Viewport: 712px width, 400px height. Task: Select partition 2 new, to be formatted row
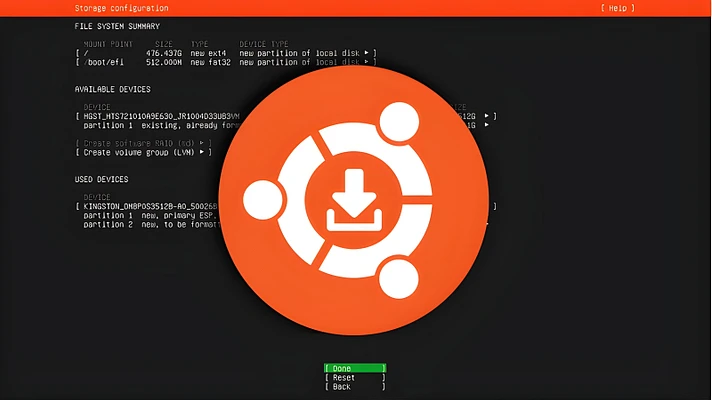point(152,224)
